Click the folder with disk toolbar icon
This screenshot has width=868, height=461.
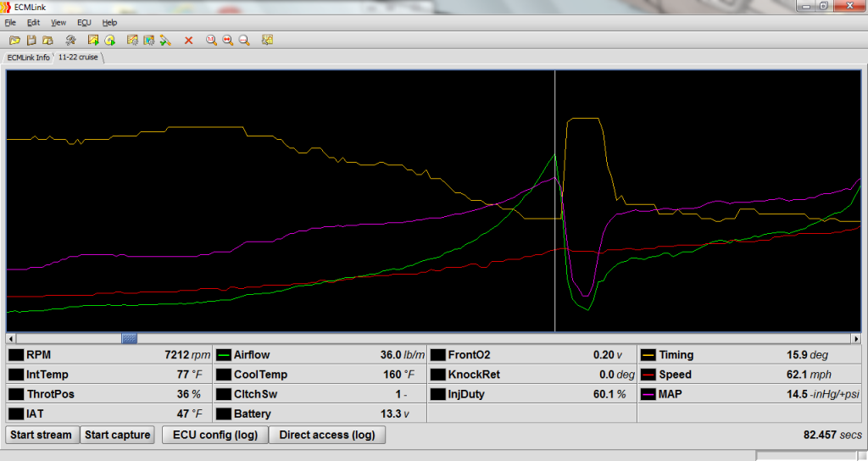[47, 41]
